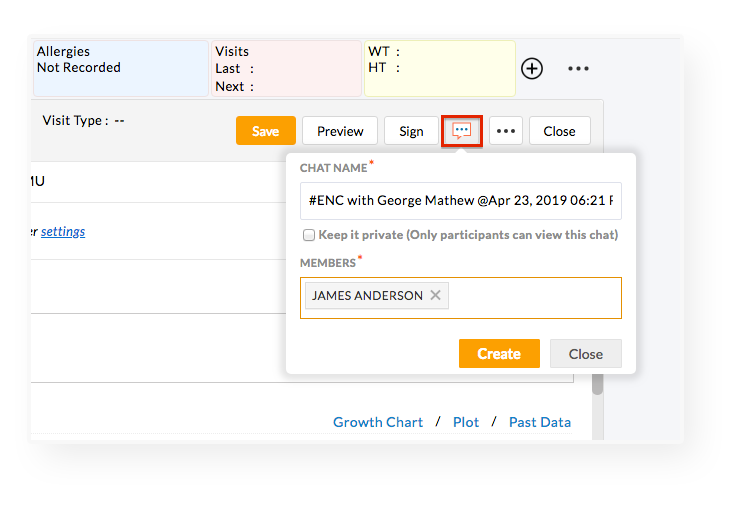
Task: Dismiss the chat popup with Close
Action: click(585, 354)
